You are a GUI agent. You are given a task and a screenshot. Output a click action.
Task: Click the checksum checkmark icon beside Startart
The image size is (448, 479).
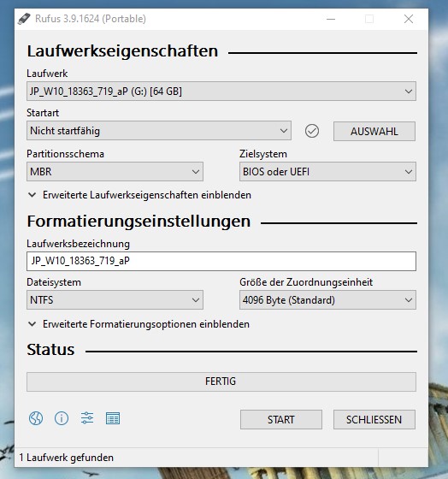click(x=312, y=131)
